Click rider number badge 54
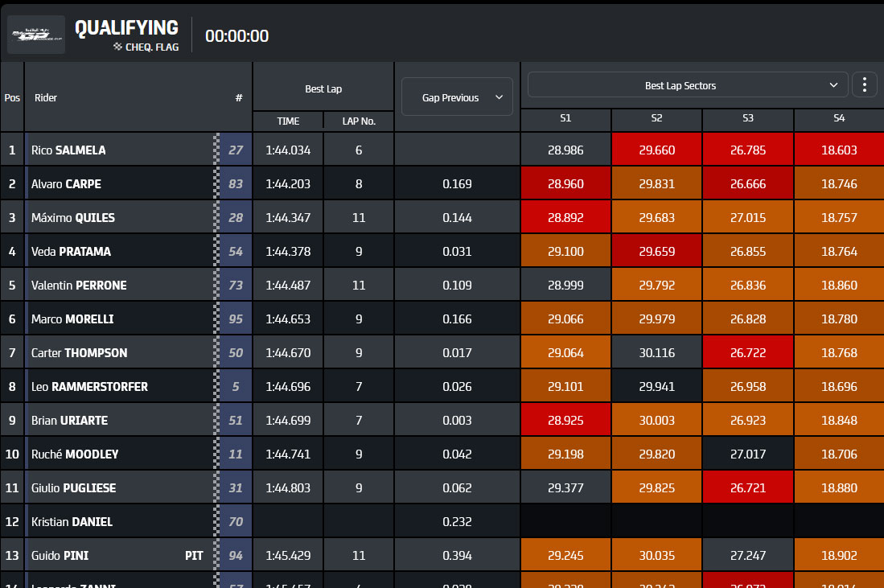884x588 pixels. [236, 252]
